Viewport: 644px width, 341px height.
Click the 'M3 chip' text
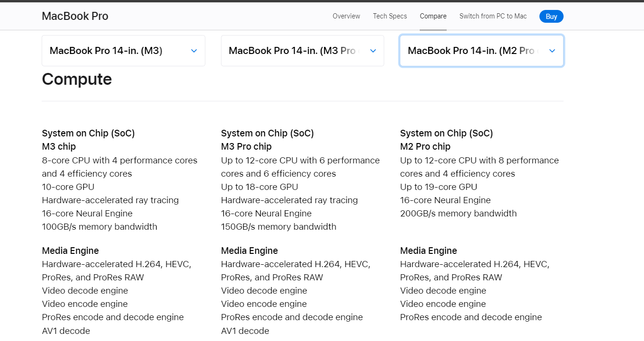(59, 146)
